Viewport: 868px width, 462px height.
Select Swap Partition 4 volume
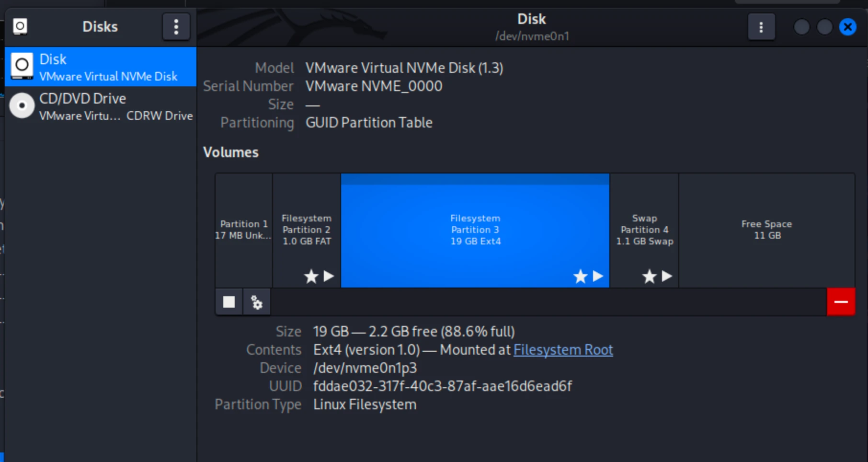pos(644,230)
